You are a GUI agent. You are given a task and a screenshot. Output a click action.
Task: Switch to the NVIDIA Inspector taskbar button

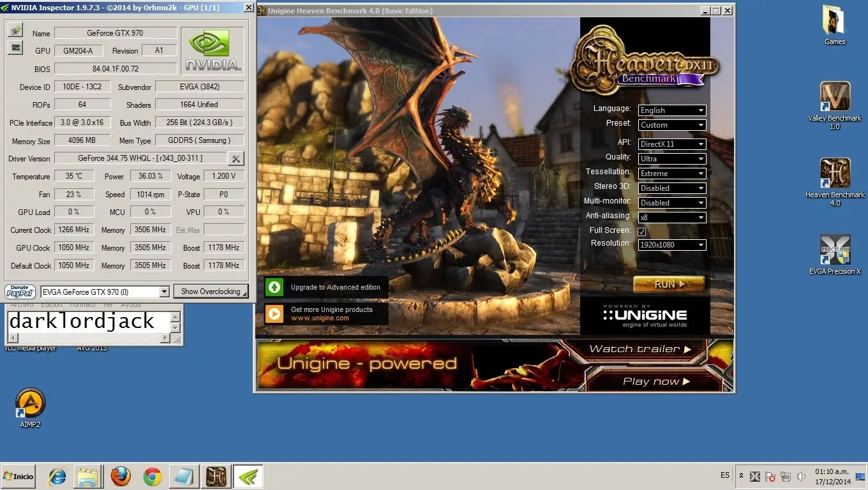[x=248, y=477]
